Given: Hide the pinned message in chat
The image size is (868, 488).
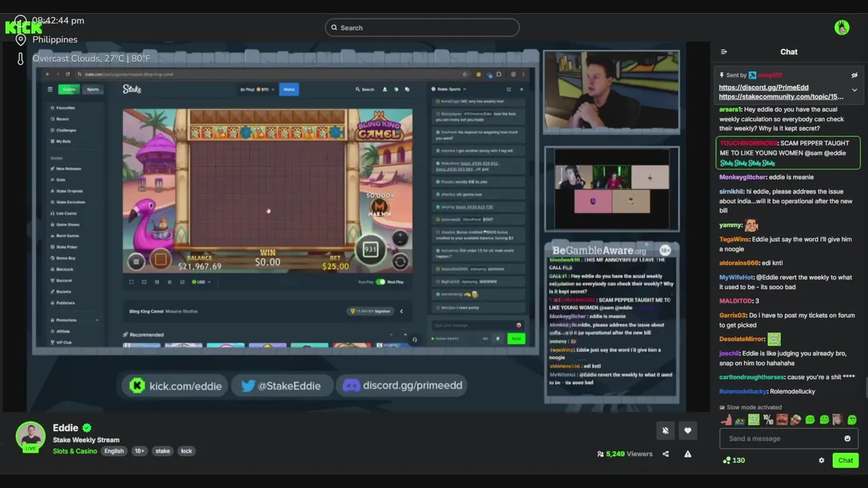Looking at the screenshot, I should tap(854, 75).
